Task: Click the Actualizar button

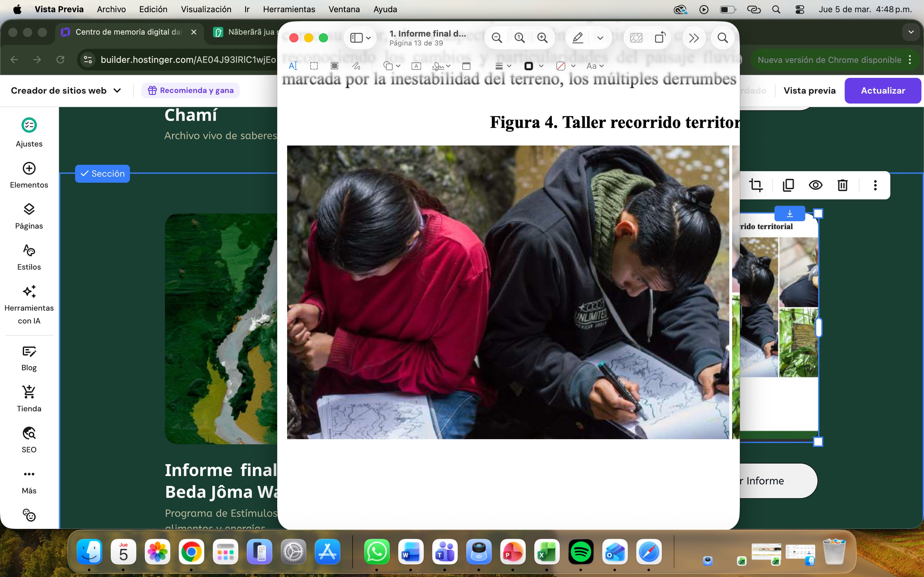Action: pos(882,90)
